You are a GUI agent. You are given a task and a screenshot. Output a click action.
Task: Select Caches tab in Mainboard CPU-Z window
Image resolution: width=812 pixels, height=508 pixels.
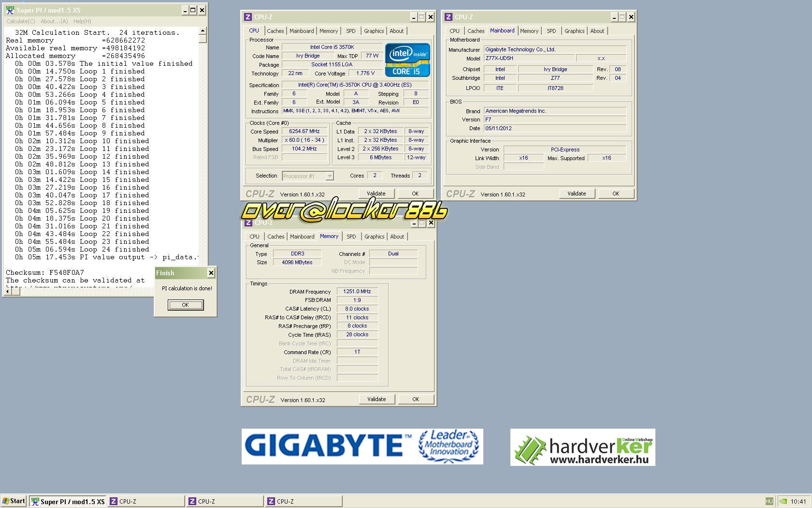click(x=476, y=31)
